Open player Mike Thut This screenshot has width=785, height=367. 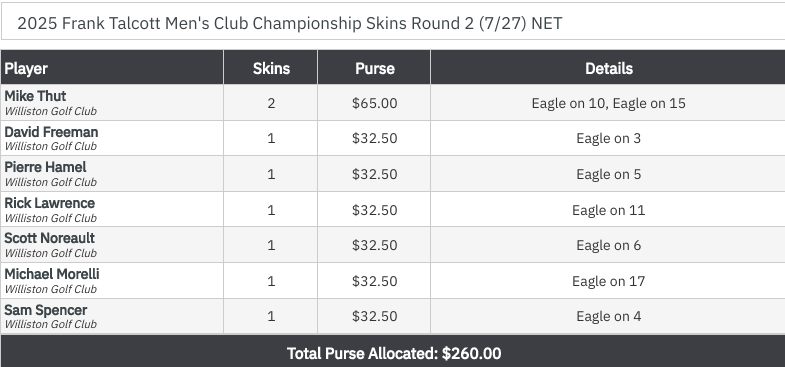[x=35, y=96]
